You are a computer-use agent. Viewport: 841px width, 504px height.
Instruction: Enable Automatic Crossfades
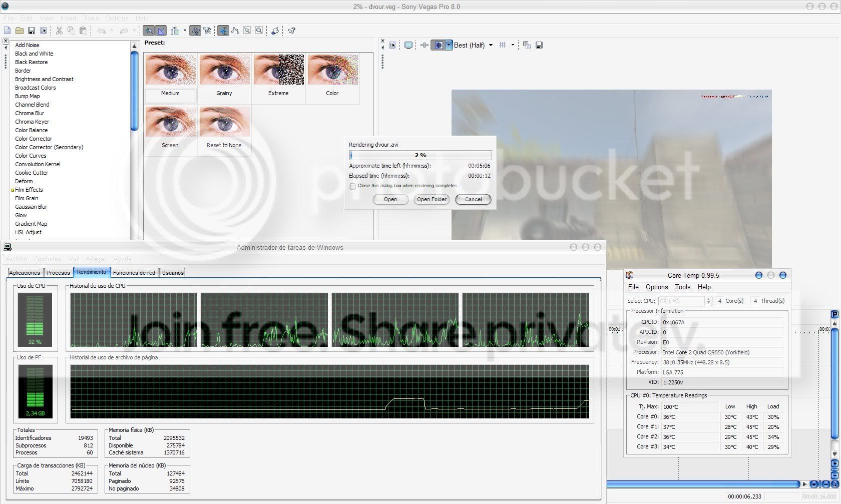click(161, 31)
